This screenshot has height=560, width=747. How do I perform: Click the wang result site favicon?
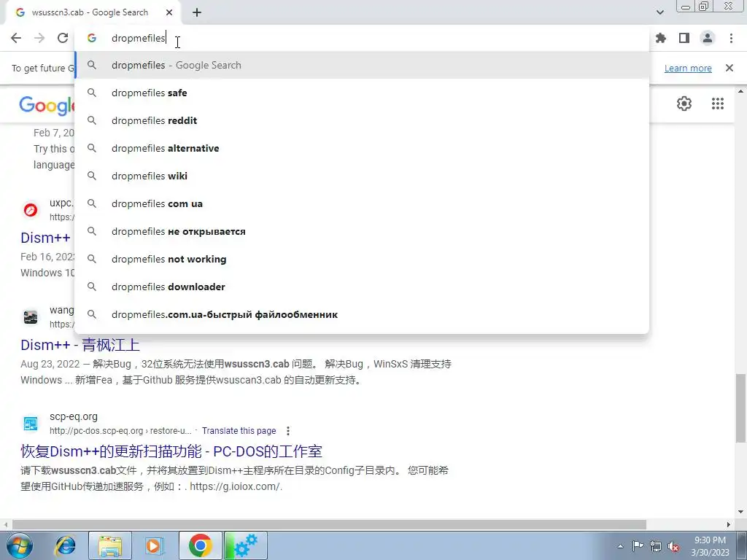click(31, 316)
